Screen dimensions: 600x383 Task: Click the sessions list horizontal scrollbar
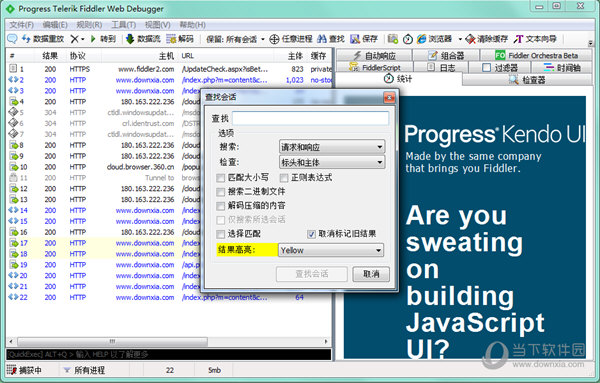click(x=168, y=341)
